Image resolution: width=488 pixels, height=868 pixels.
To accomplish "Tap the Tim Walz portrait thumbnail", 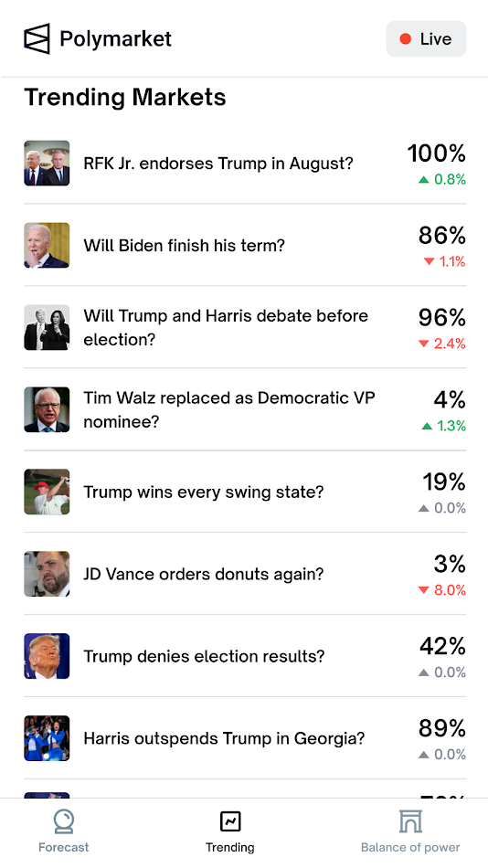I will point(47,409).
